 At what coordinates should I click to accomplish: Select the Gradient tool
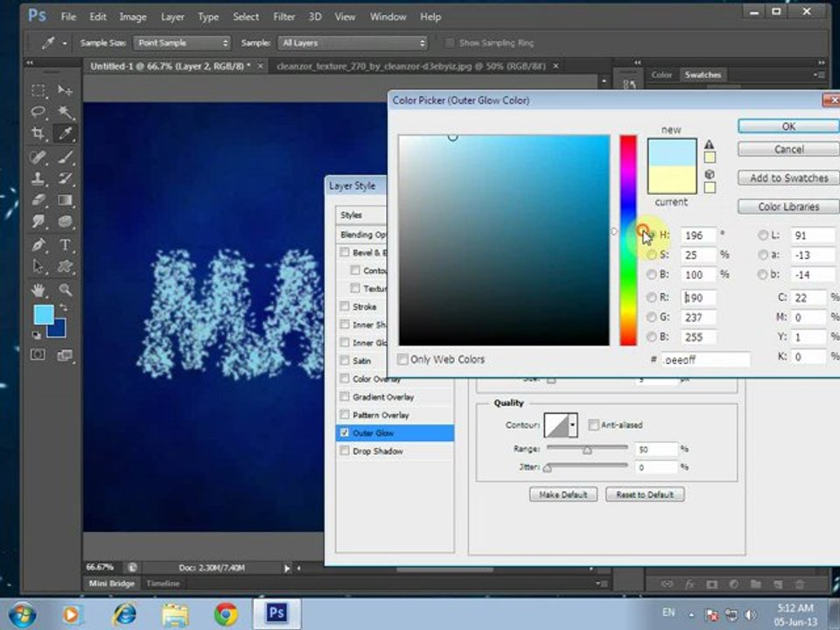click(x=65, y=199)
